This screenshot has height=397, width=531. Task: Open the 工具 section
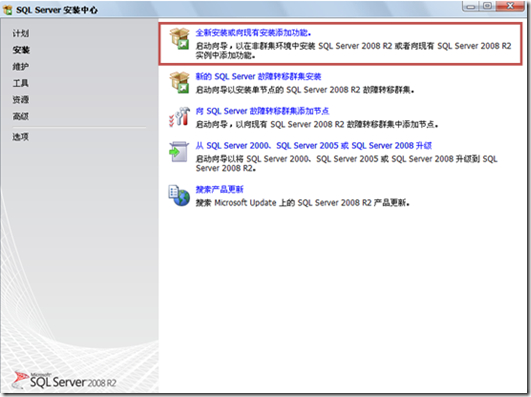(21, 83)
